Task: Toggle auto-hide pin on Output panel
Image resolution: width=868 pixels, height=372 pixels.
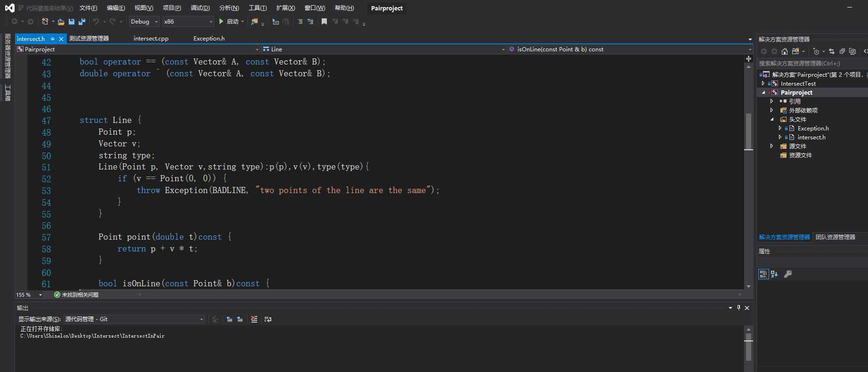Action: pyautogui.click(x=738, y=308)
